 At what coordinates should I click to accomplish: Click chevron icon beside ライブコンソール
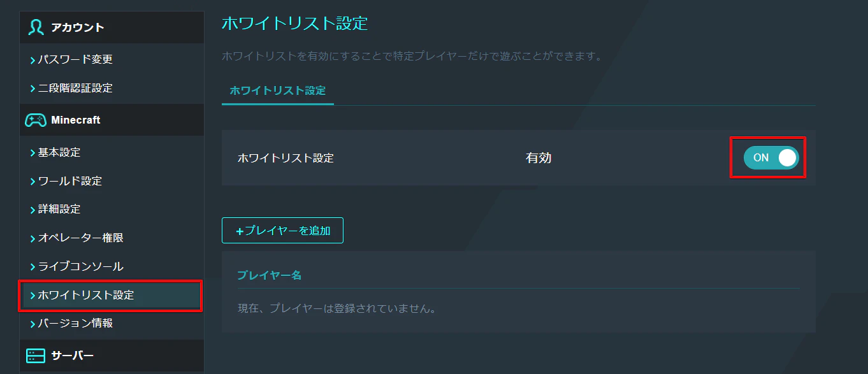pos(33,267)
